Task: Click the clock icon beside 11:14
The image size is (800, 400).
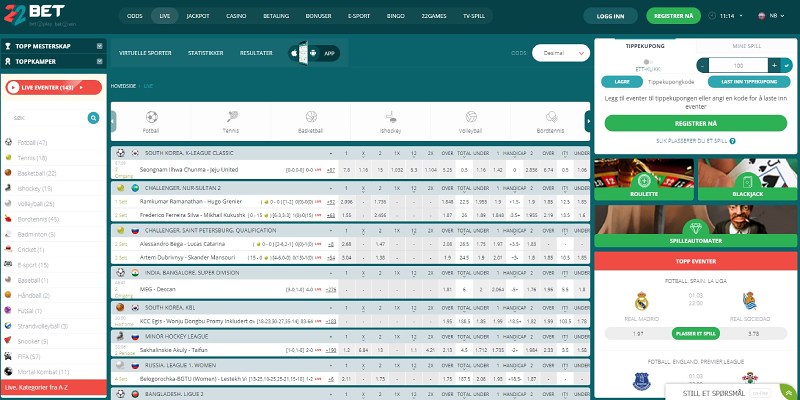Action: 712,16
